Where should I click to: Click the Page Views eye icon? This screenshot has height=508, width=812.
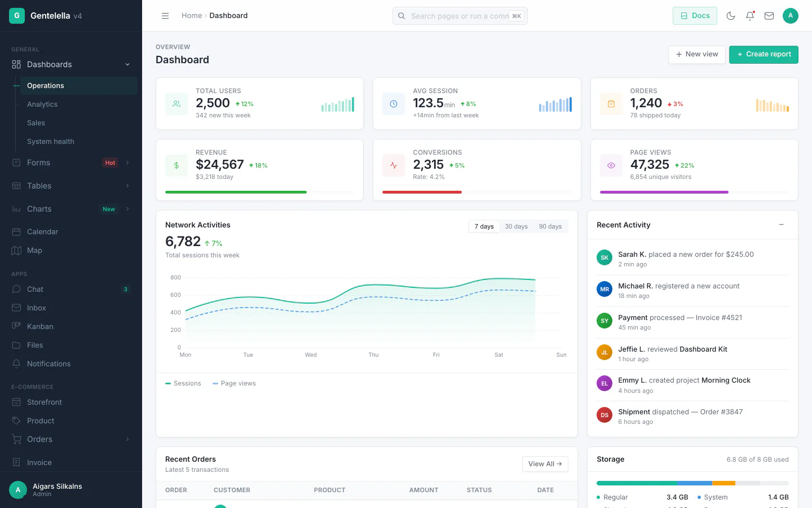(x=611, y=165)
